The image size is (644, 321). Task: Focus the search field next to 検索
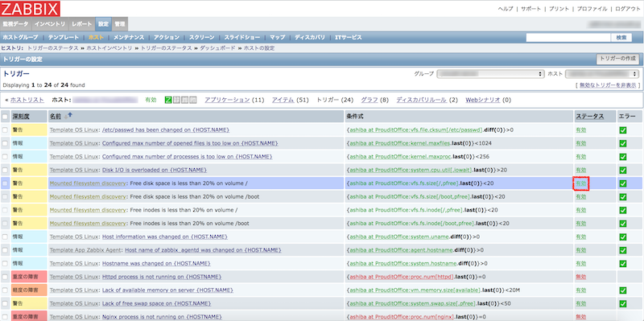point(568,37)
